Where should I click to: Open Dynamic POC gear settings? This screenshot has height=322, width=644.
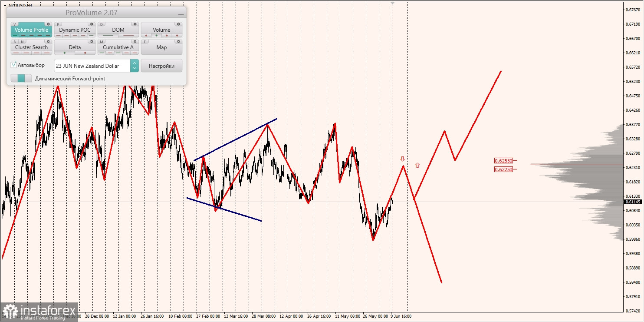tap(92, 24)
